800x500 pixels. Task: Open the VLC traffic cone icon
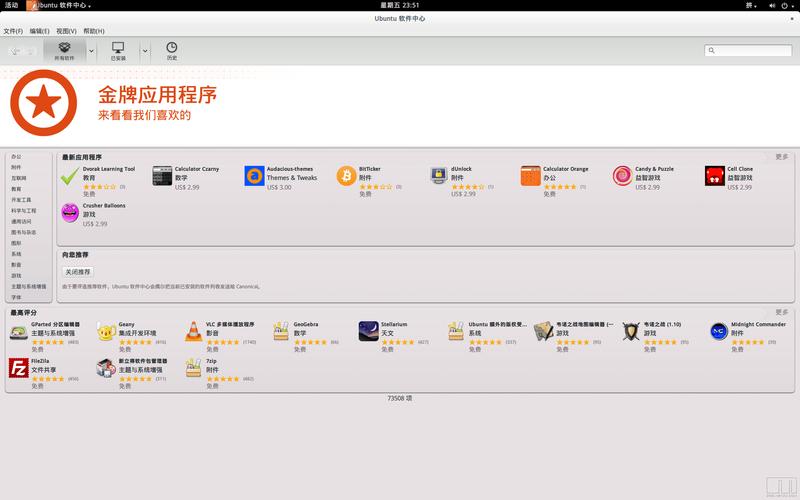click(x=193, y=331)
